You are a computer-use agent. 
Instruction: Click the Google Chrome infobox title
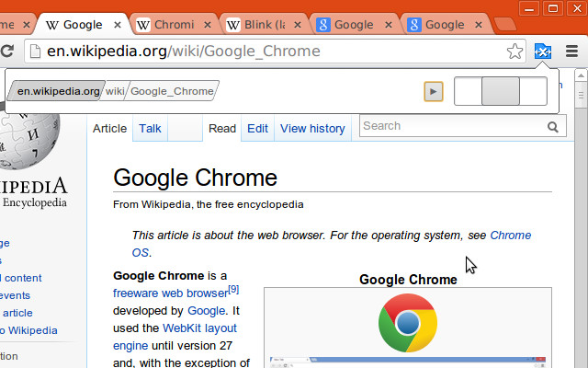[x=408, y=280]
